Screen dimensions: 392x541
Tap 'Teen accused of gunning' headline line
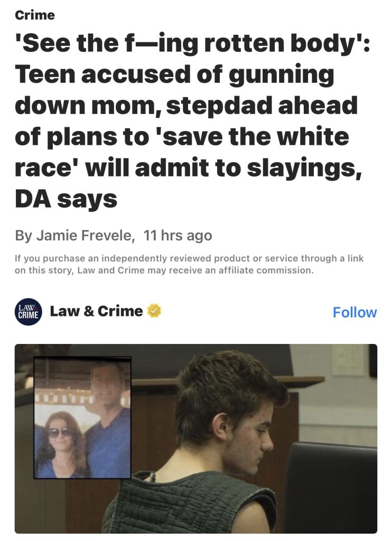coord(175,75)
